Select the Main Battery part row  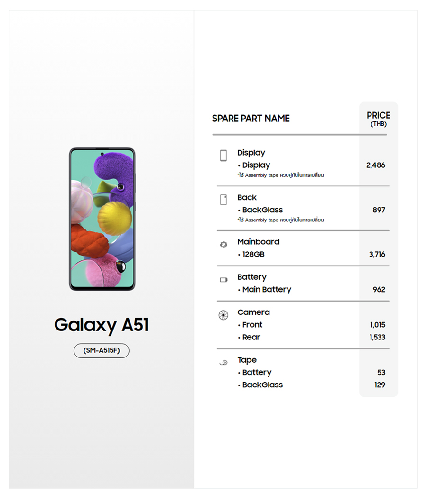click(266, 290)
